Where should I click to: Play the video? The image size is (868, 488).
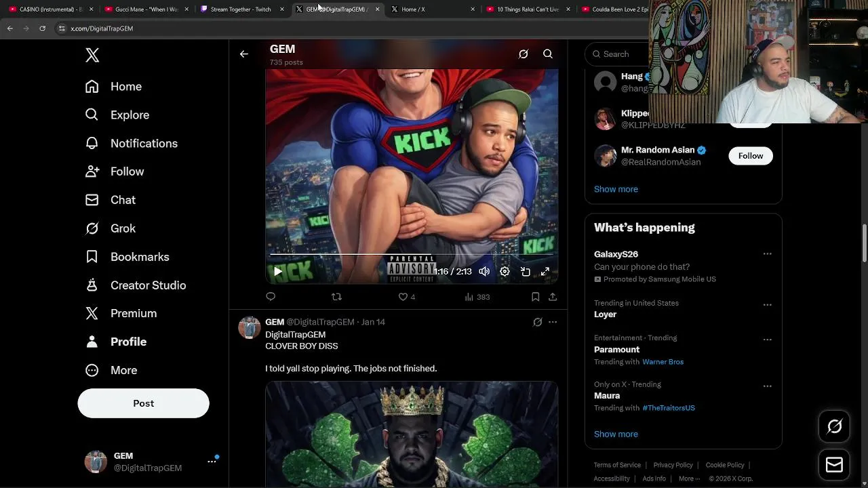point(278,271)
